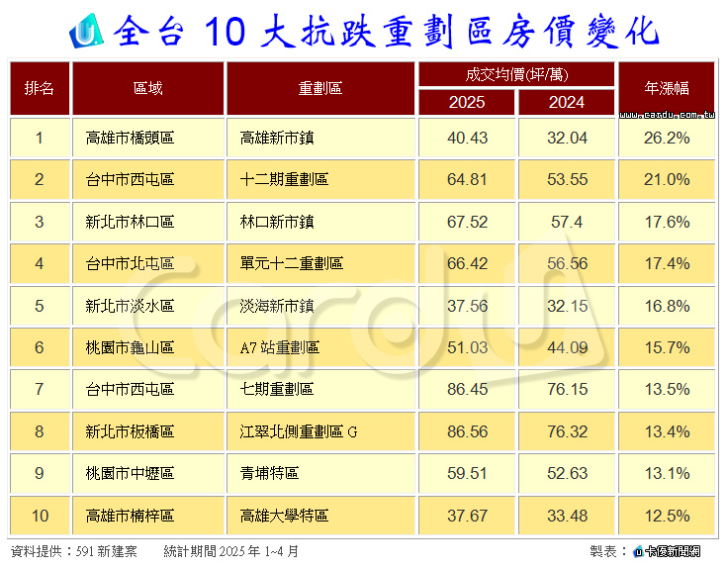This screenshot has width=728, height=569.
Task: Select the 江翠北側重劃區 G cell
Action: pos(320,431)
